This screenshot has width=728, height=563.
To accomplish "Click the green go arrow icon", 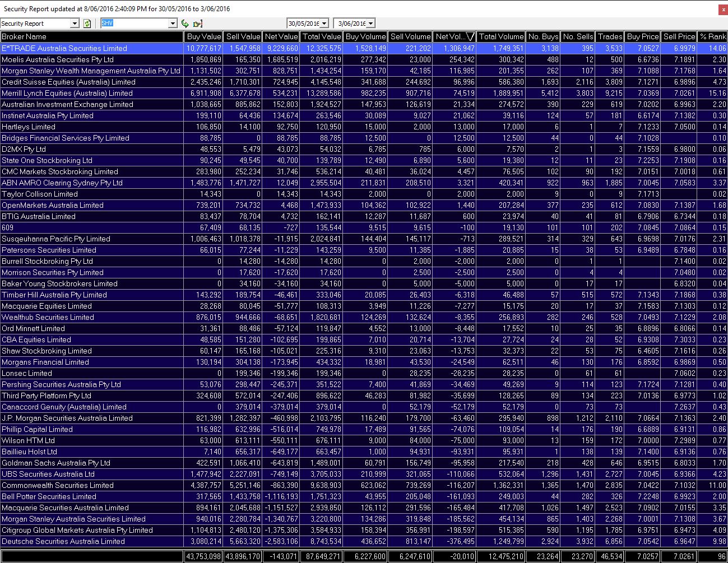I will pos(186,24).
